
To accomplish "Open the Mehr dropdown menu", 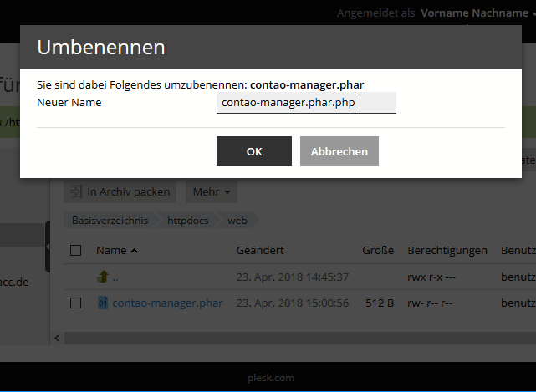I will click(x=212, y=191).
